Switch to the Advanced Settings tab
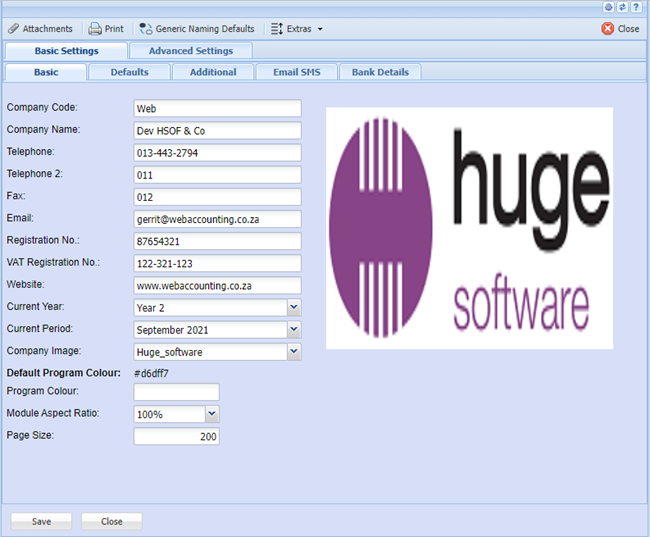 pos(190,51)
